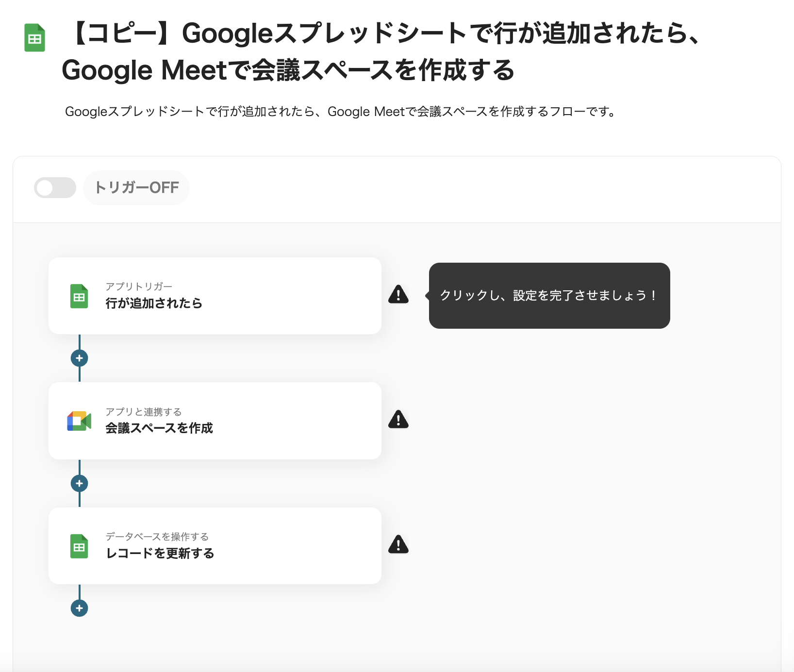Click the トリガーOFF status label
This screenshot has width=794, height=672.
click(136, 188)
